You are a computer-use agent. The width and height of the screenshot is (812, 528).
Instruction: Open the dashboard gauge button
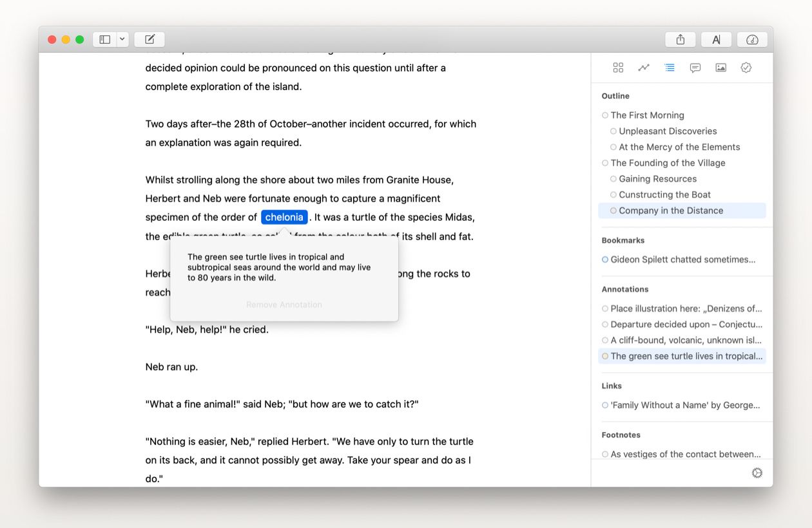pyautogui.click(x=752, y=40)
